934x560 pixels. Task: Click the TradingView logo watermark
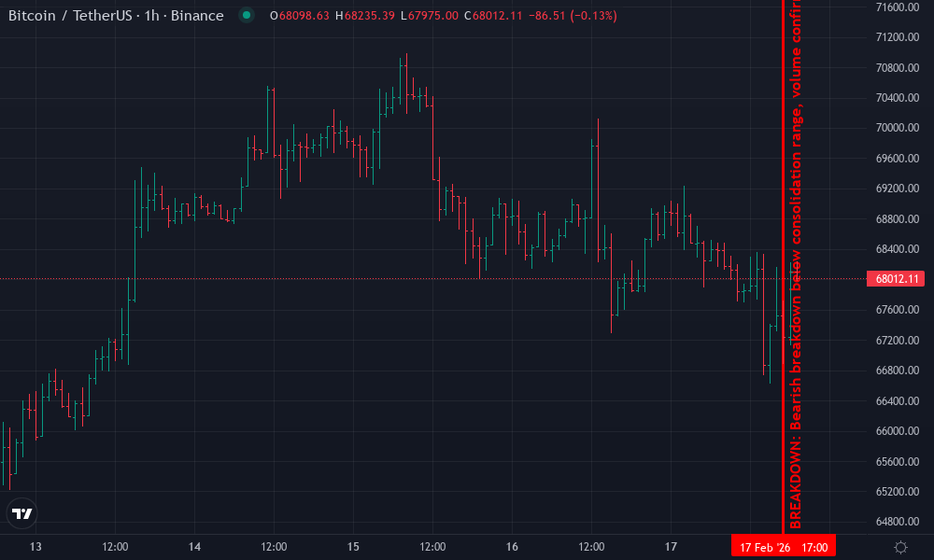point(22,511)
